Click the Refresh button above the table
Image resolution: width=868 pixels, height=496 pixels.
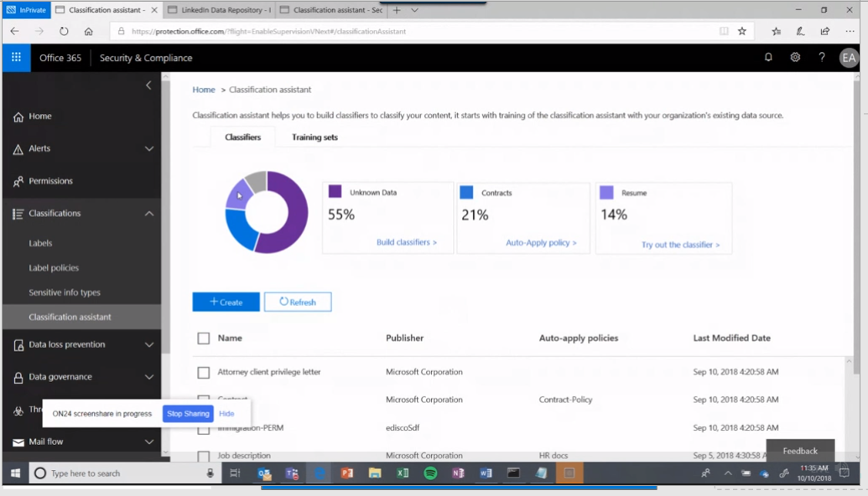[x=298, y=302]
